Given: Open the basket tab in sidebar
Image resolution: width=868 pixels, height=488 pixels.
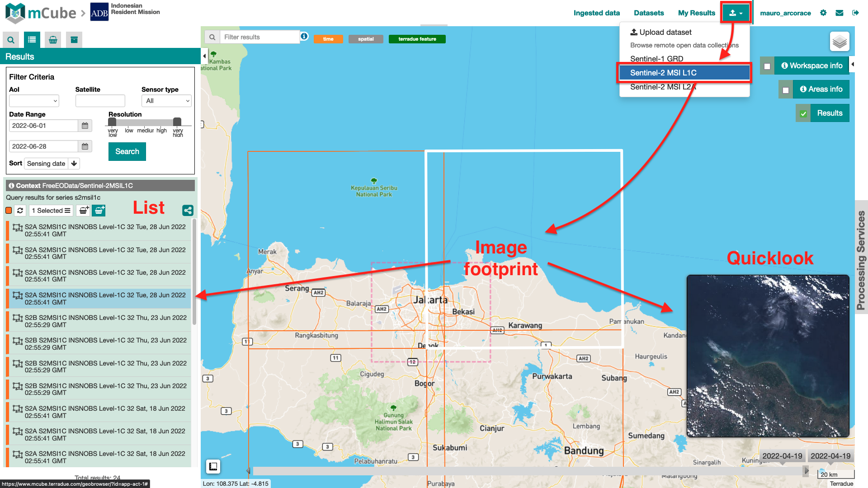Looking at the screenshot, I should (53, 40).
